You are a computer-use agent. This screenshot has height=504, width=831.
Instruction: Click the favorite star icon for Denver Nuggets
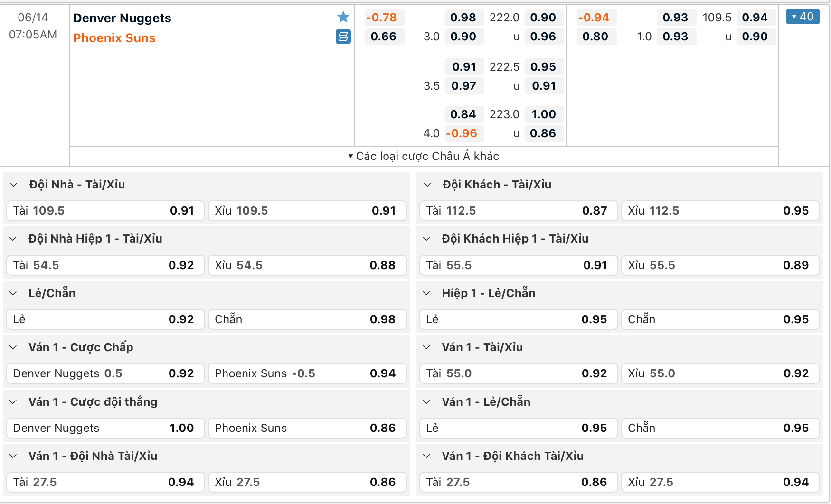343,17
